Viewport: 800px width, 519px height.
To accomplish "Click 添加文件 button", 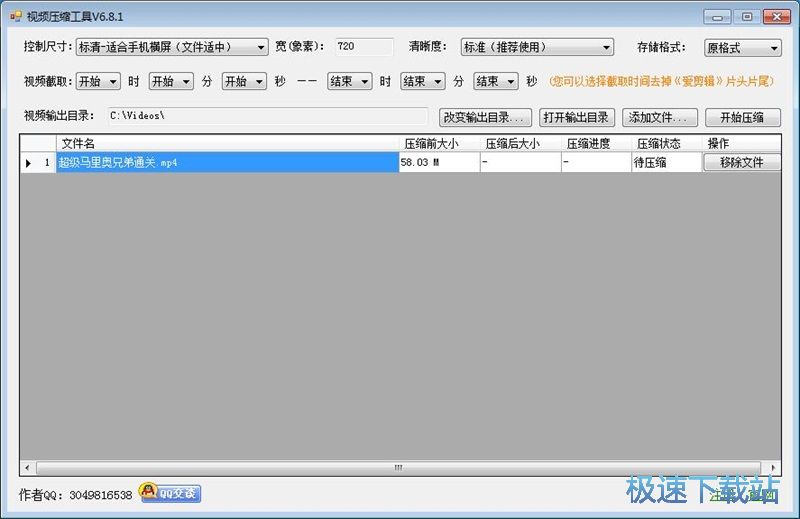I will pyautogui.click(x=660, y=117).
